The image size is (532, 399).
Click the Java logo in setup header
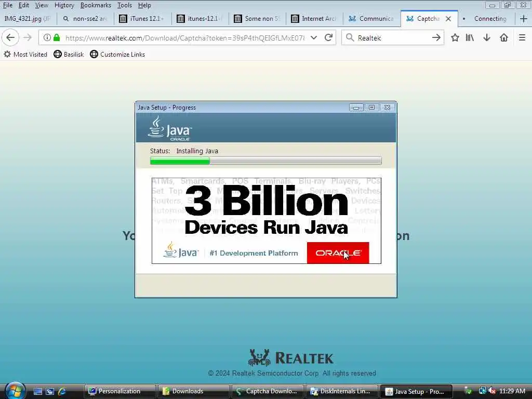(170, 129)
